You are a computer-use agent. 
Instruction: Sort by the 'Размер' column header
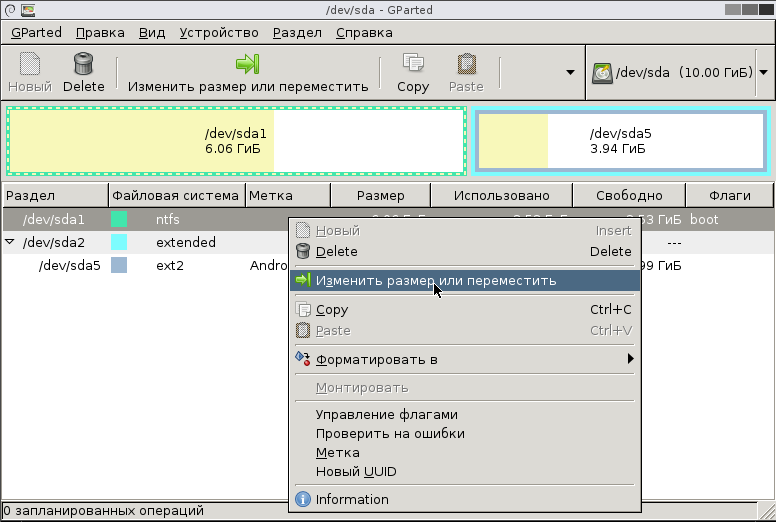pyautogui.click(x=381, y=195)
